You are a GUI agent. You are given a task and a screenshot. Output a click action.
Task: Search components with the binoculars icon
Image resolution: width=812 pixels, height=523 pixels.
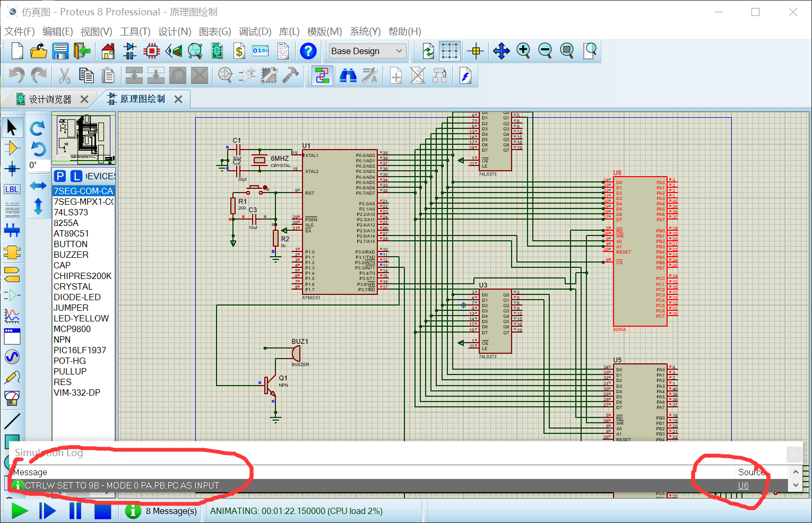[x=348, y=75]
